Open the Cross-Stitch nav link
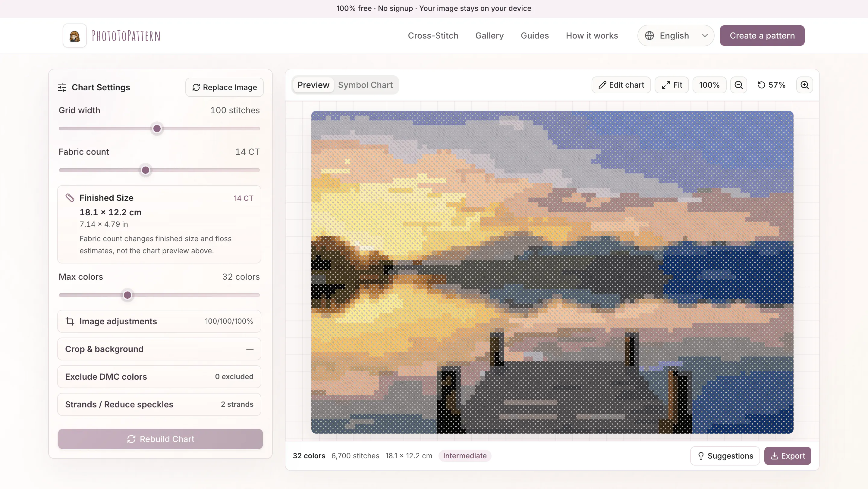 tap(433, 36)
